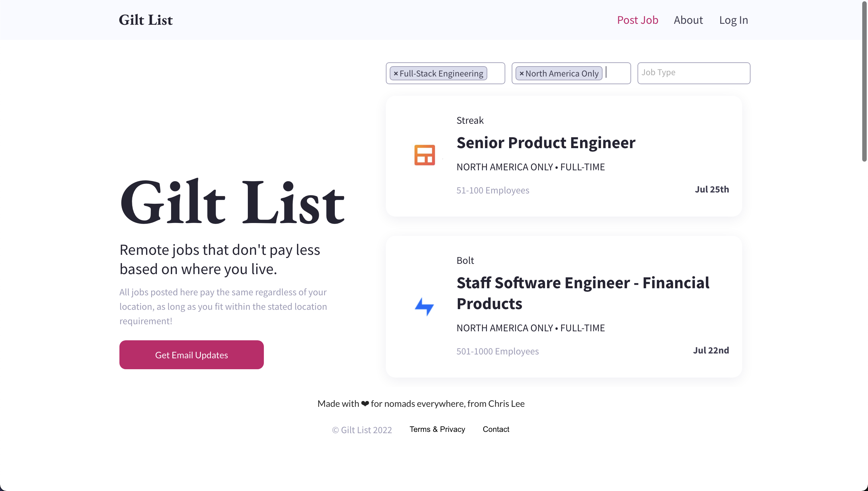Open the Contact link in footer
This screenshot has width=868, height=491.
click(x=496, y=429)
